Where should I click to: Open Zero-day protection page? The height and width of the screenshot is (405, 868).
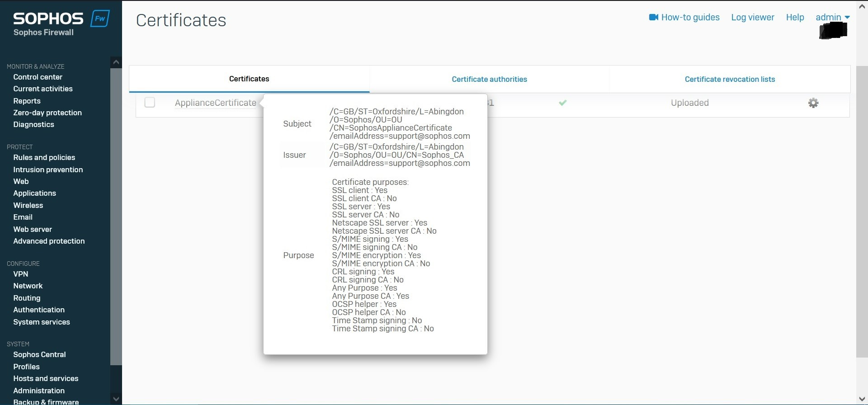(x=47, y=113)
